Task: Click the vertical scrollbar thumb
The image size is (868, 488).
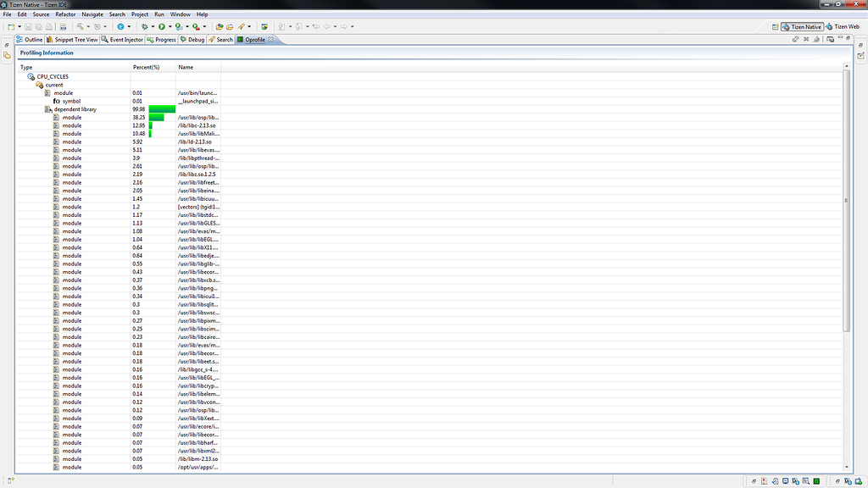Action: coord(846,200)
